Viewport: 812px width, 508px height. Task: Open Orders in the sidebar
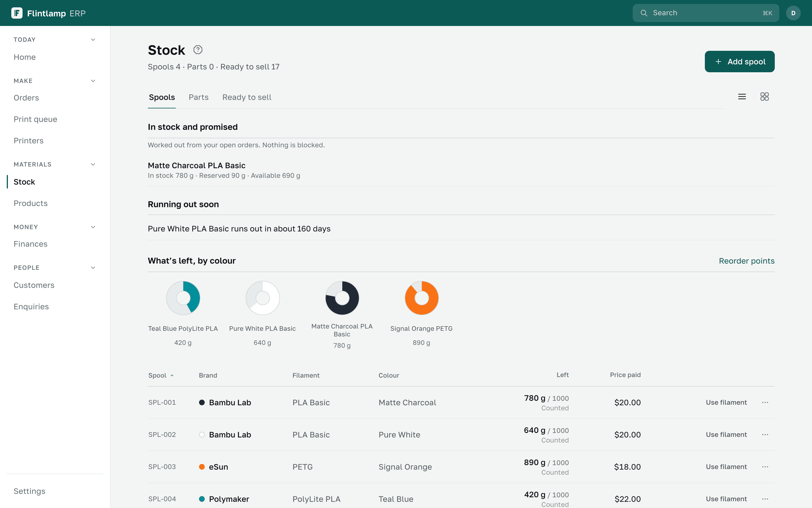click(26, 98)
